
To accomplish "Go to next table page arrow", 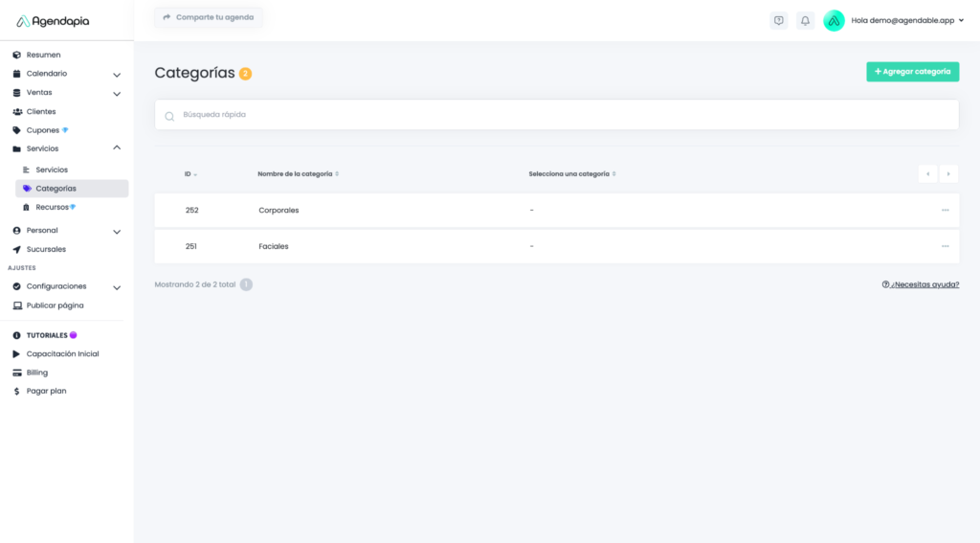I will tap(948, 173).
